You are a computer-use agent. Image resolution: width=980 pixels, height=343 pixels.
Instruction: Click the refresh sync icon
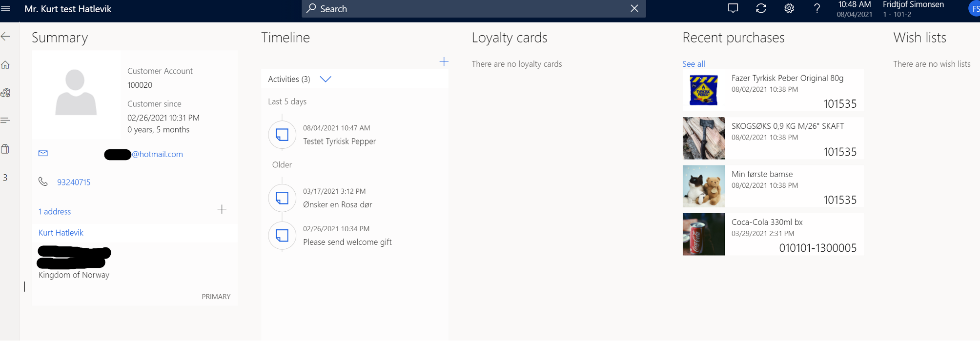[x=761, y=8]
